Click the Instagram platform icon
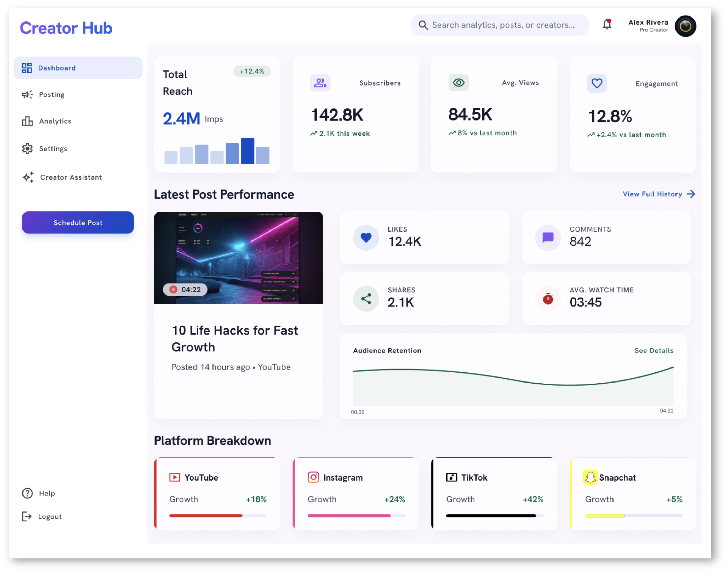Image resolution: width=728 pixels, height=574 pixels. (313, 477)
